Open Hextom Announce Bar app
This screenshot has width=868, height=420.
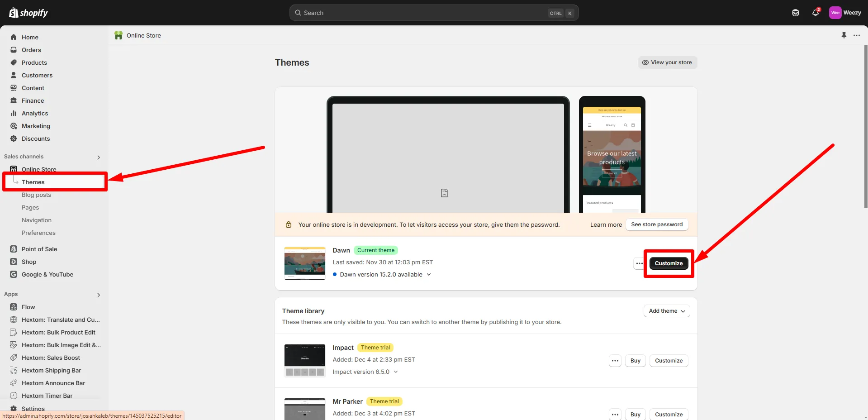click(x=54, y=383)
